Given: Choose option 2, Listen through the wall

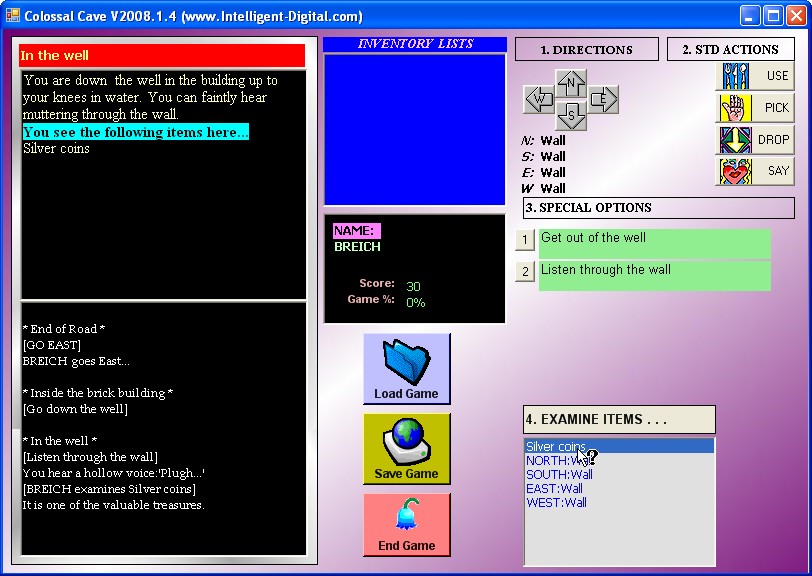Looking at the screenshot, I should pyautogui.click(x=525, y=271).
